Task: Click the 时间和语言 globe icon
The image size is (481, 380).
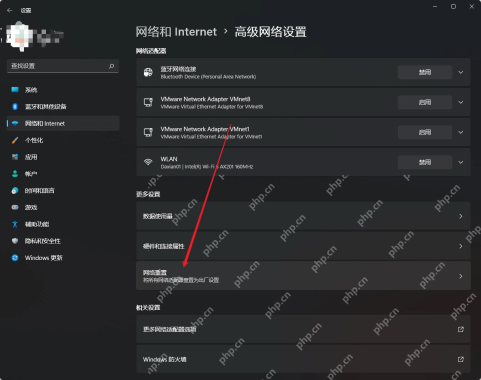Action: point(15,190)
